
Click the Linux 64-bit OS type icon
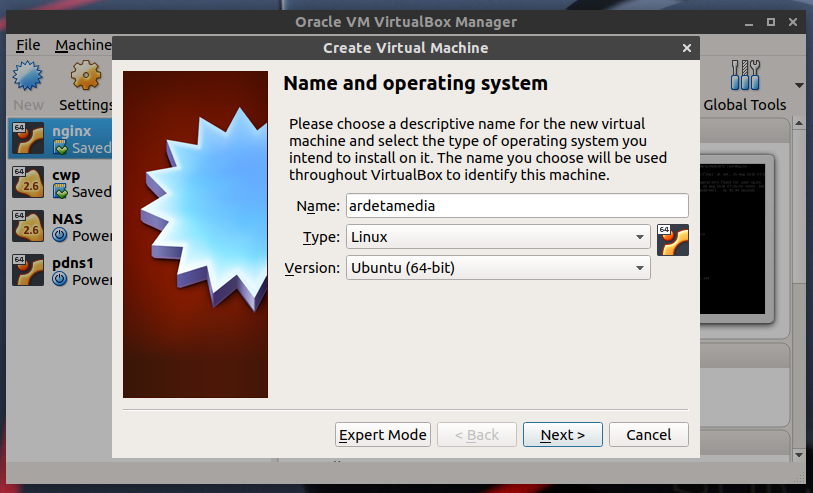(673, 240)
